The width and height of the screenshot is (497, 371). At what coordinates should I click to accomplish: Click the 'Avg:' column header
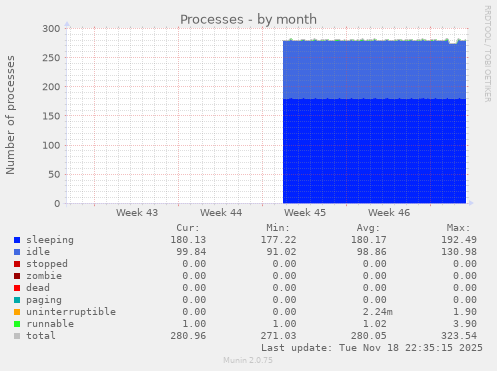pyautogui.click(x=368, y=228)
